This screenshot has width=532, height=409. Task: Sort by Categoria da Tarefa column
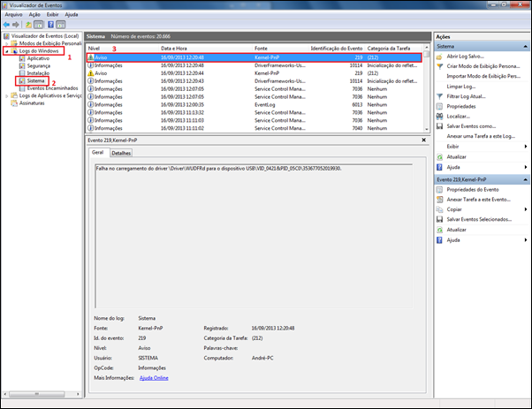pyautogui.click(x=389, y=49)
